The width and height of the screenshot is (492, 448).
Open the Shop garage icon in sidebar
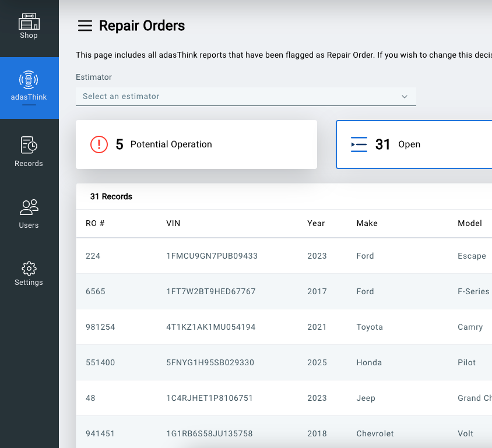tap(29, 22)
